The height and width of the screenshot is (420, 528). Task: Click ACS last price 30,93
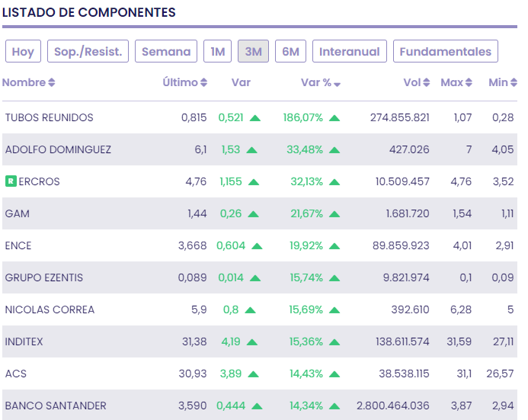point(193,374)
